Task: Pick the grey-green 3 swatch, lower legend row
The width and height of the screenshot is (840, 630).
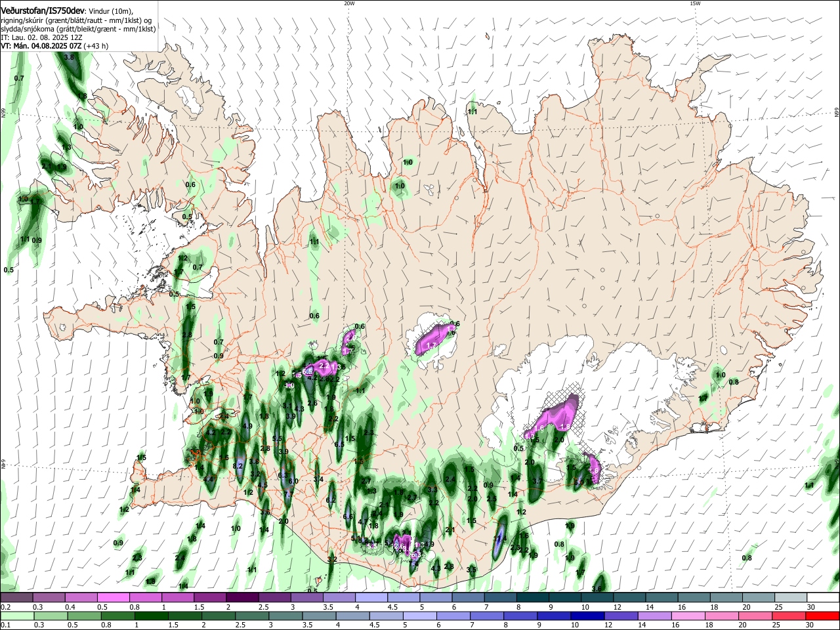Action: [285, 616]
